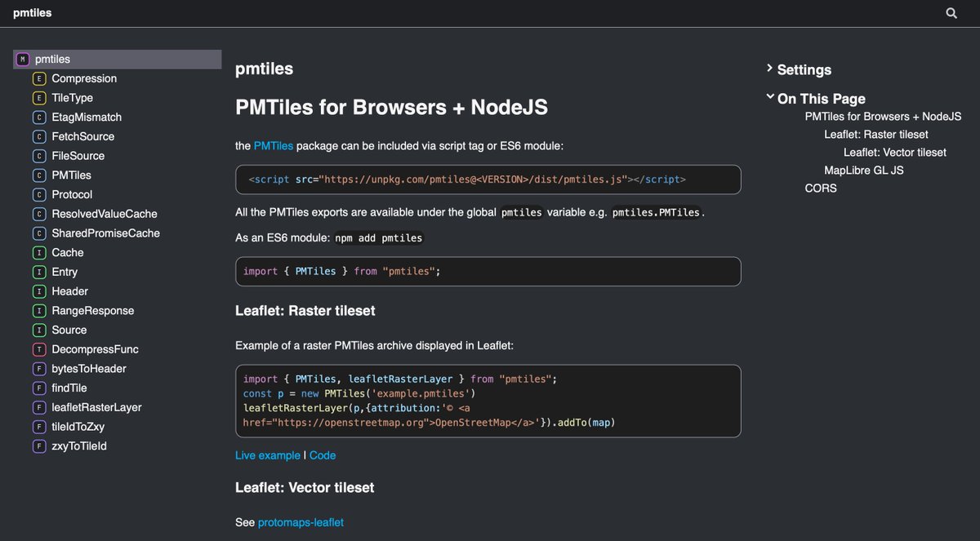Go to FetchSource class
This screenshot has height=541, width=980.
[83, 136]
